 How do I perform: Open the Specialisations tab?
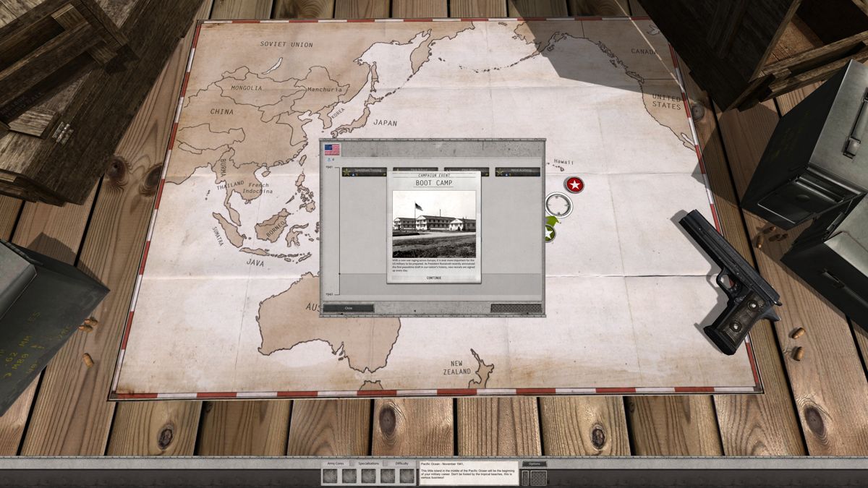[369, 463]
